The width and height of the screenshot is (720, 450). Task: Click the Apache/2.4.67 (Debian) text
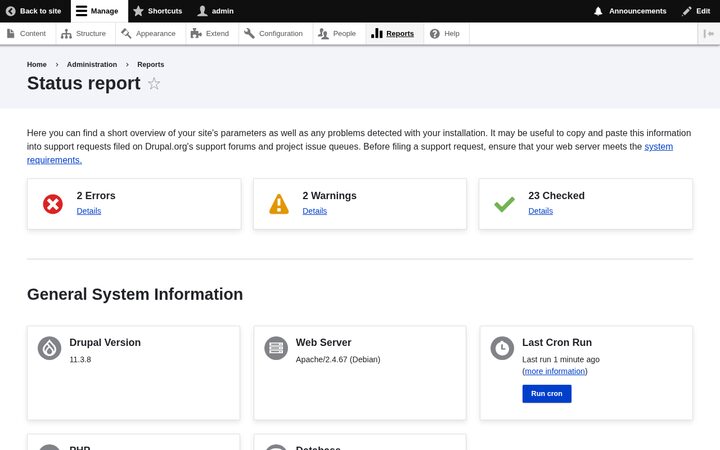point(338,360)
